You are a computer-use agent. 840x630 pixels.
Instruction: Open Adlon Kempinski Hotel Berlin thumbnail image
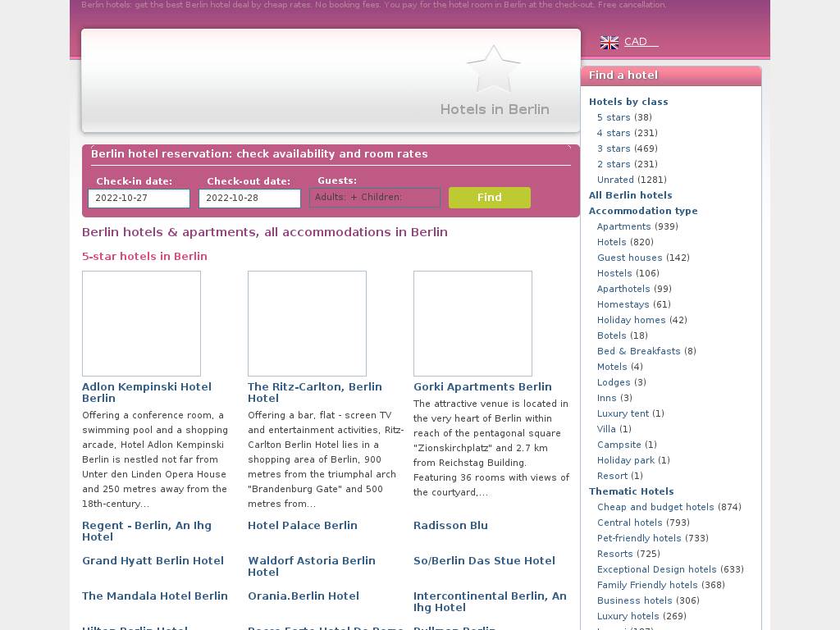click(x=141, y=323)
